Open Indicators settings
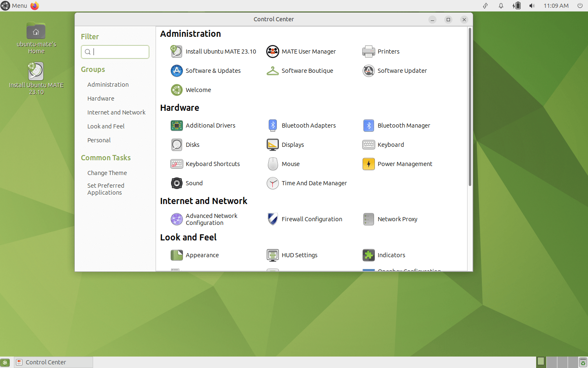Image resolution: width=588 pixels, height=368 pixels. (x=384, y=255)
